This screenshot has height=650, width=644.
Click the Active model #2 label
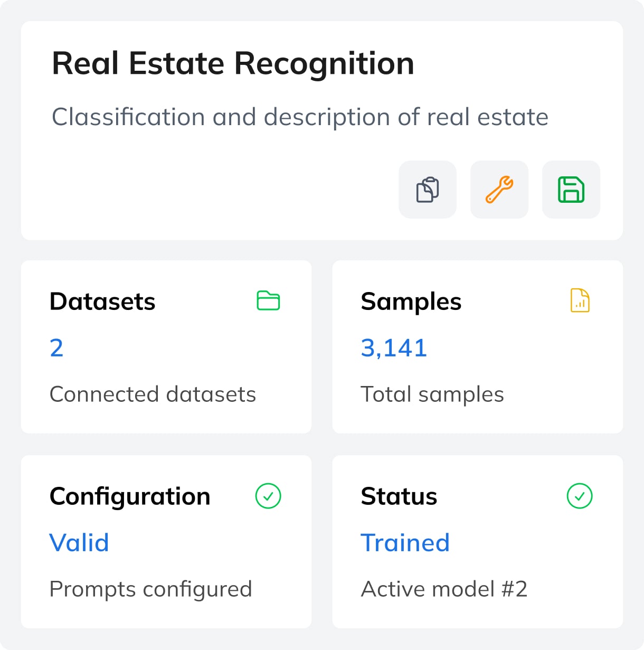(444, 589)
